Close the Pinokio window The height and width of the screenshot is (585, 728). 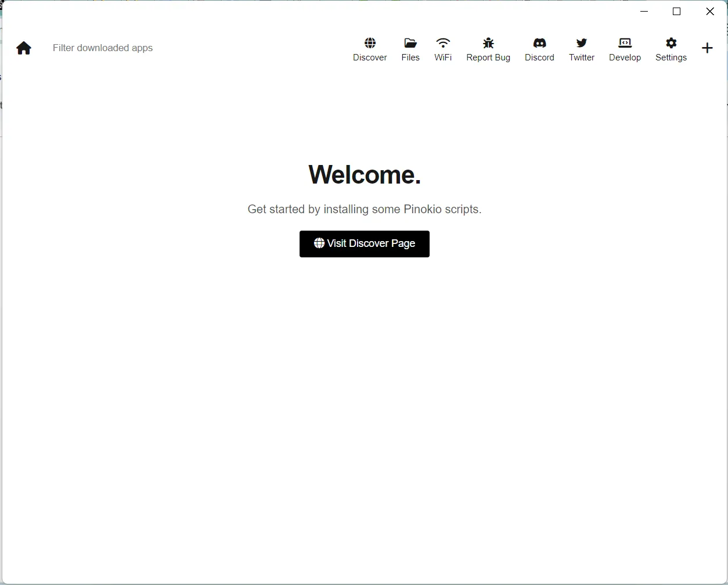[709, 12]
